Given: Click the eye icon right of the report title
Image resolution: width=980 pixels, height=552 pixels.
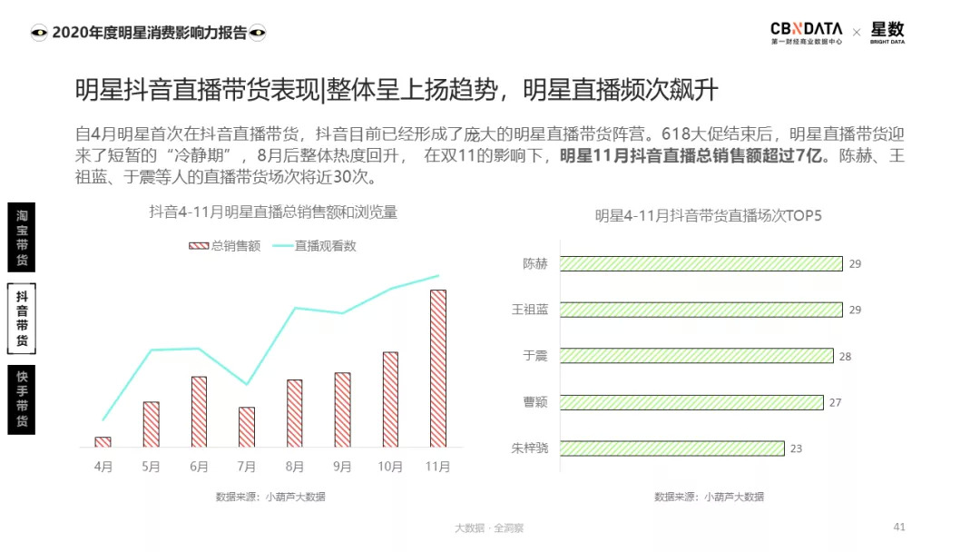Looking at the screenshot, I should pyautogui.click(x=258, y=33).
